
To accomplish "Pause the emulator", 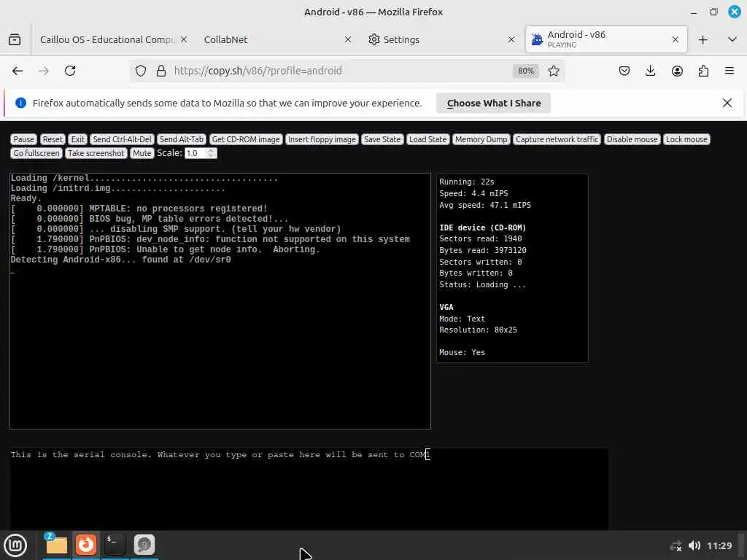I will [24, 139].
